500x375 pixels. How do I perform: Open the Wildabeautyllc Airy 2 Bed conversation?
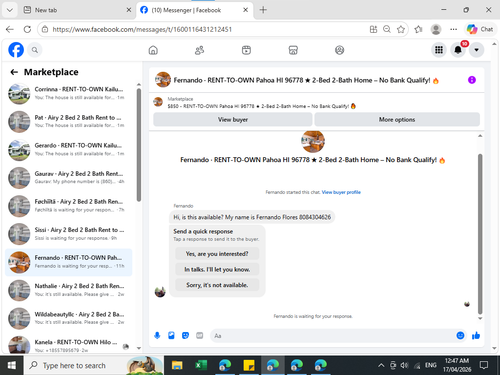[68, 318]
